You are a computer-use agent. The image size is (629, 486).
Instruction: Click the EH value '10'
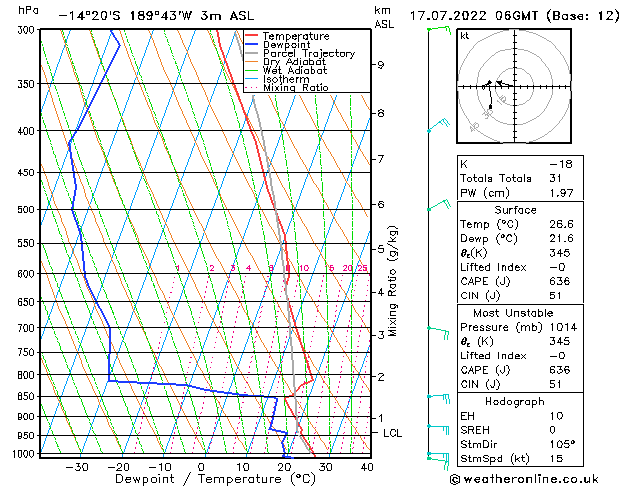[556, 416]
